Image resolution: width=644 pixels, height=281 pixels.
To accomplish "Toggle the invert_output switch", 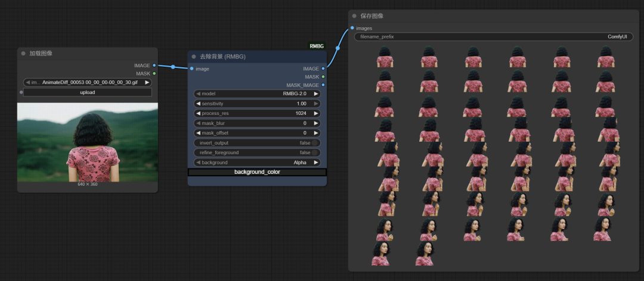I will 315,143.
